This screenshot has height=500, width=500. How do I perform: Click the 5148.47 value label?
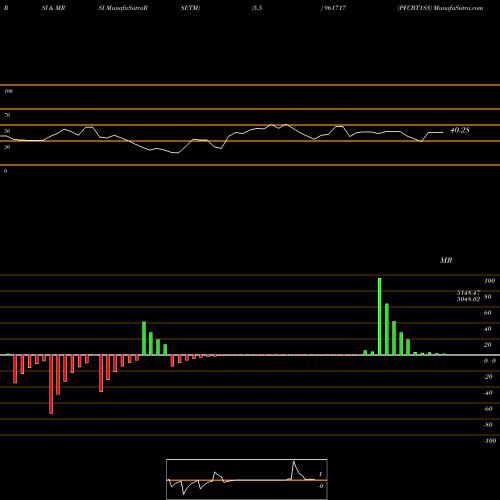point(468,293)
